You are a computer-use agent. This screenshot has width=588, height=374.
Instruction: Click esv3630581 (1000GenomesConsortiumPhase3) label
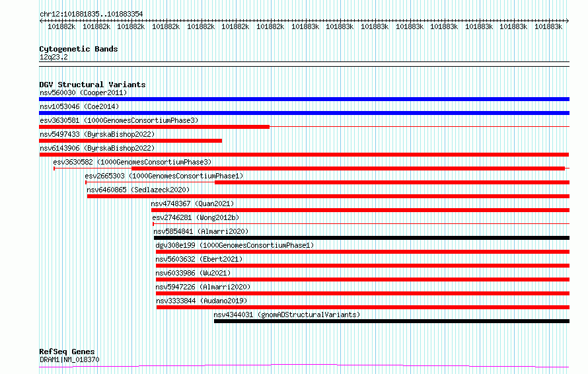point(119,120)
